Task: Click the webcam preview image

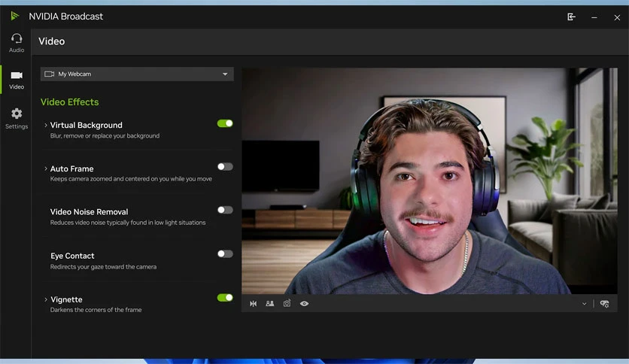Action: pos(429,180)
